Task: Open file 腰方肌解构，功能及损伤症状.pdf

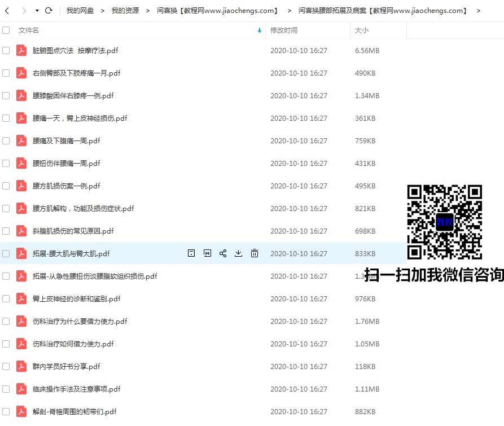Action: tap(83, 209)
